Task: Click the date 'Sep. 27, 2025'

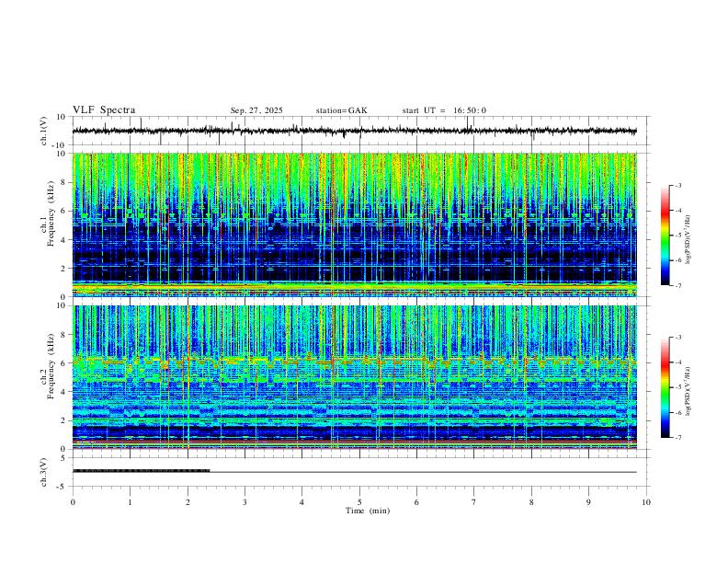Action: (x=256, y=110)
